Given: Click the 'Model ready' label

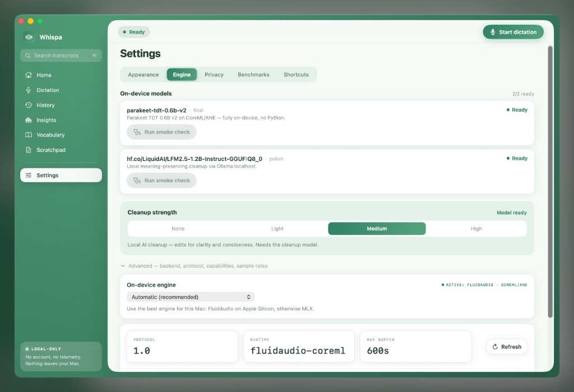Looking at the screenshot, I should [511, 213].
